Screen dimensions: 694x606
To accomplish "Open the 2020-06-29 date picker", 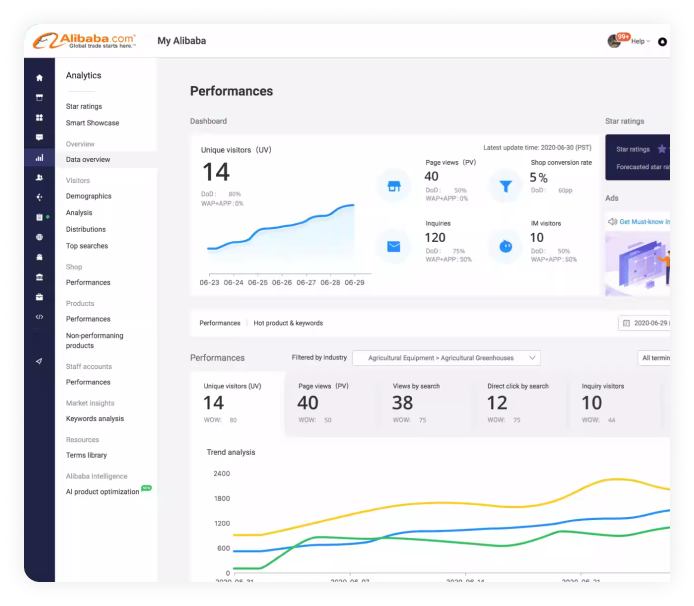I will pos(645,323).
